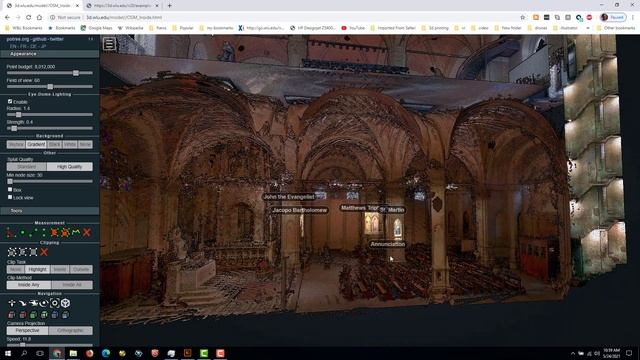Choose Orthographic camera projection
Image resolution: width=640 pixels, height=360 pixels.
tap(70, 331)
